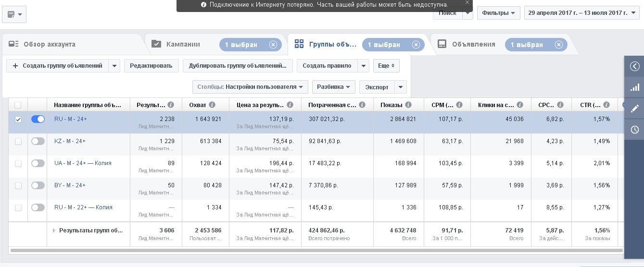
Task: Click info icon next to Показы column
Action: tap(408, 105)
